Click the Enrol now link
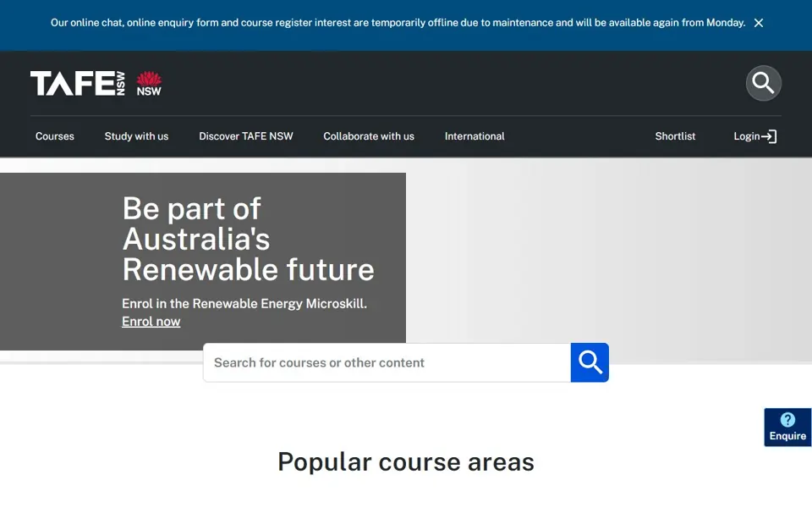This screenshot has height=508, width=812. tap(151, 322)
